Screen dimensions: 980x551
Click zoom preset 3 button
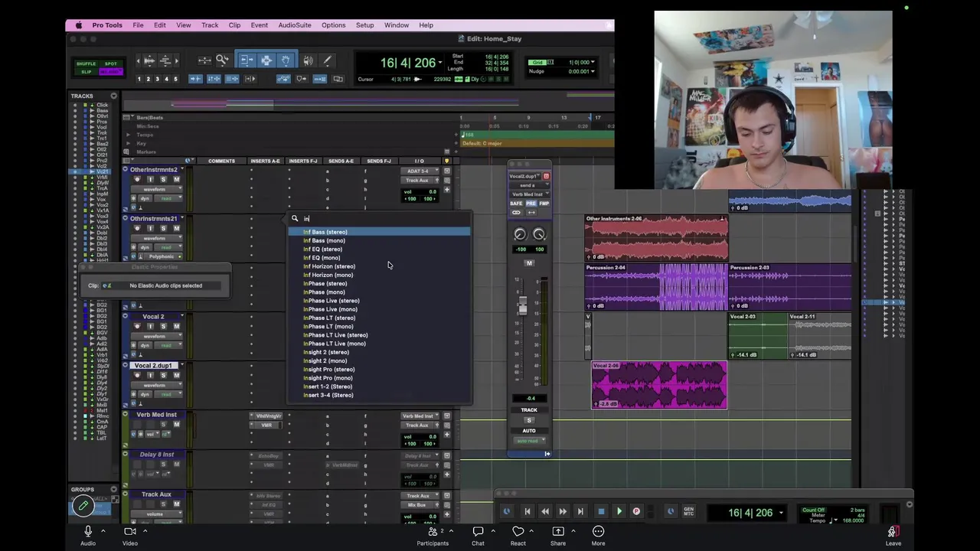[157, 79]
